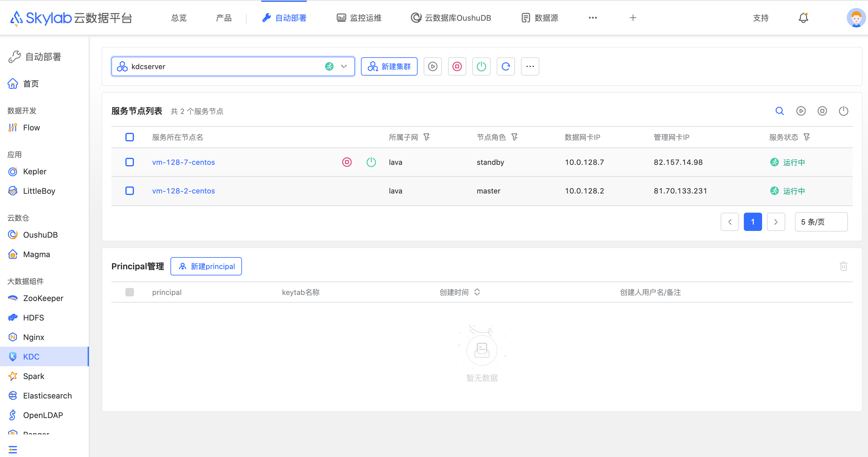
Task: Sort by creation time column
Action: tap(477, 292)
